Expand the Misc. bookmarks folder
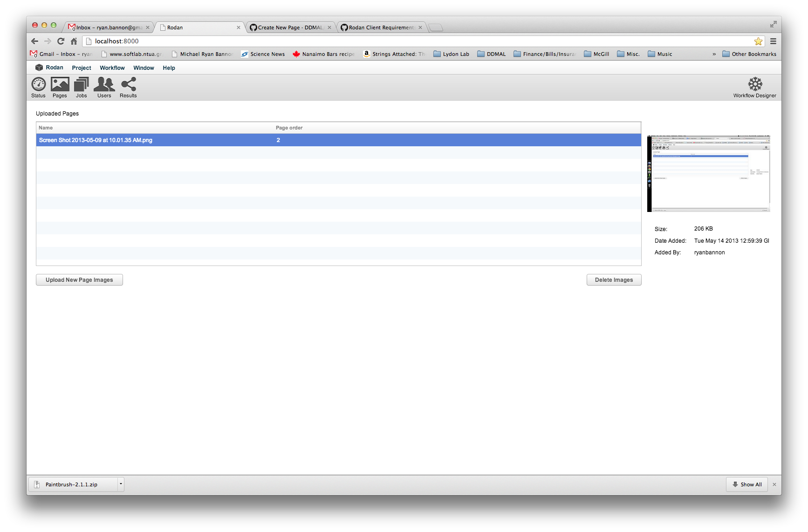Image resolution: width=808 pixels, height=532 pixels. 628,54
